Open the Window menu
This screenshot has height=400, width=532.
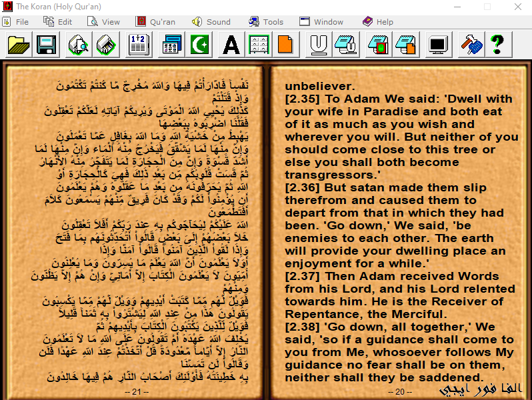[321, 22]
